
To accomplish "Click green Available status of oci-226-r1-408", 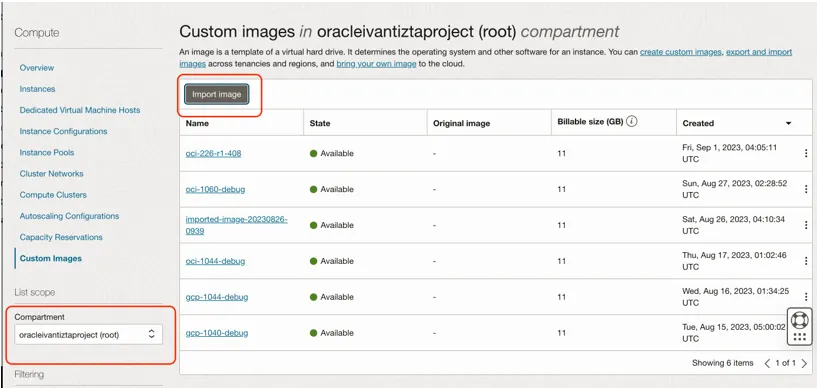I will pos(331,153).
